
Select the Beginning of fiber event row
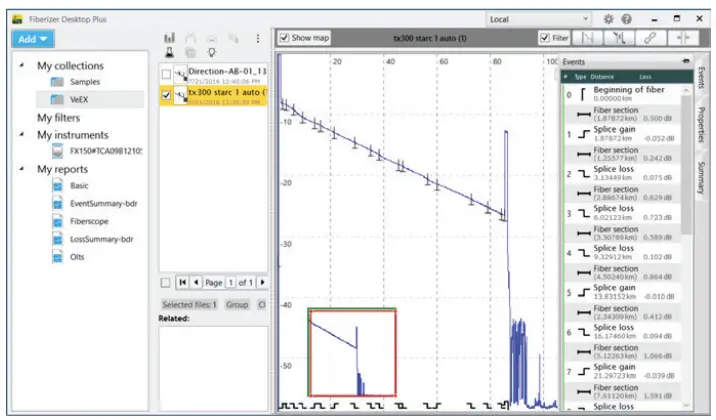[x=623, y=94]
